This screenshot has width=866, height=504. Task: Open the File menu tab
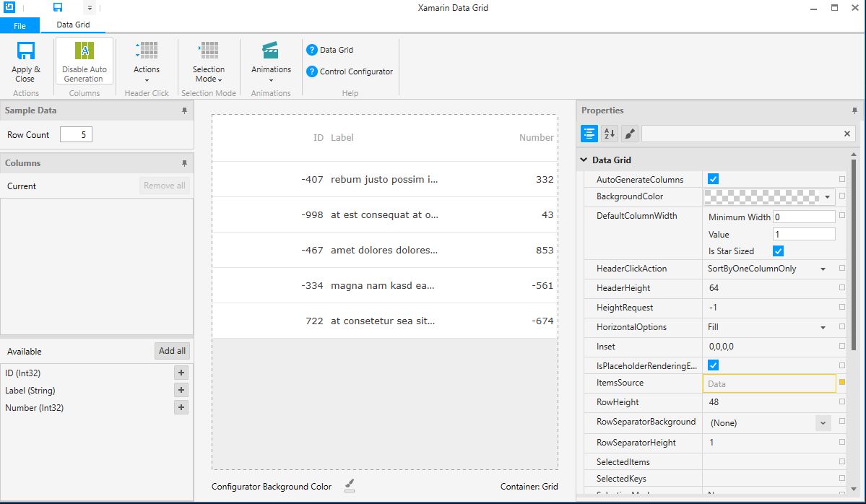[x=20, y=25]
